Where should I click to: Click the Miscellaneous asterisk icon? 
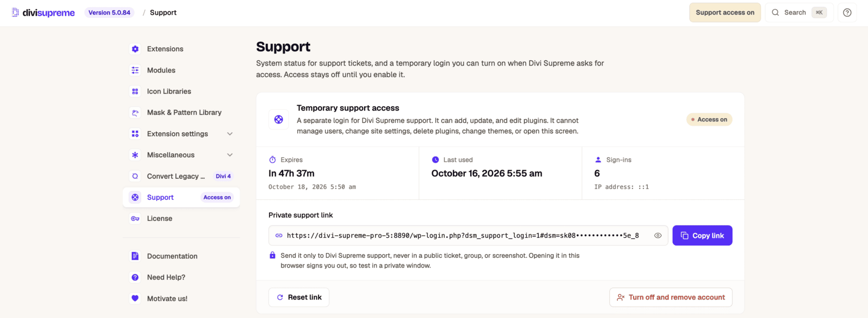tap(135, 155)
